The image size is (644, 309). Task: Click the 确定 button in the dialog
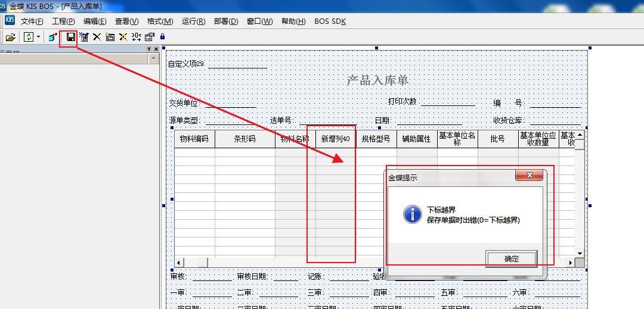click(x=512, y=259)
